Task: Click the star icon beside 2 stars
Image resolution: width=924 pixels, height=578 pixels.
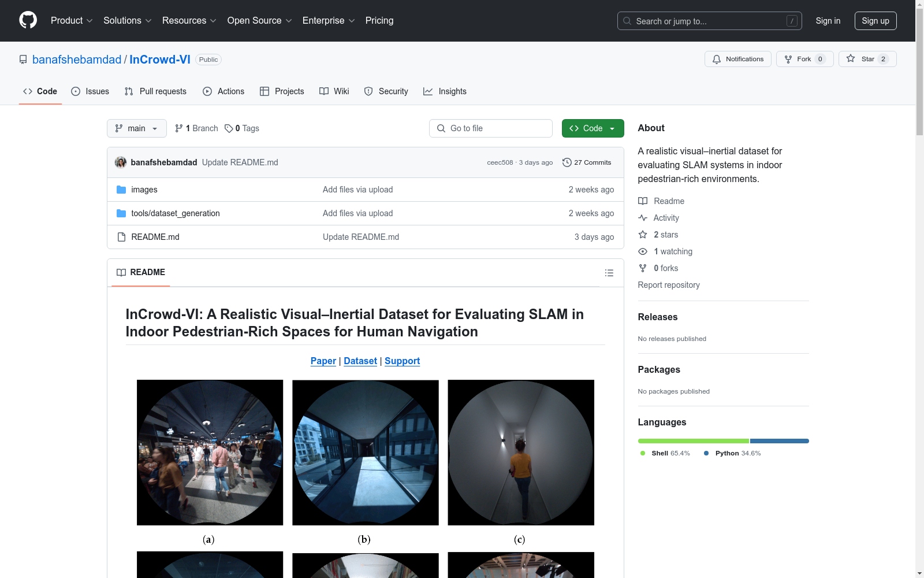Action: (x=643, y=235)
